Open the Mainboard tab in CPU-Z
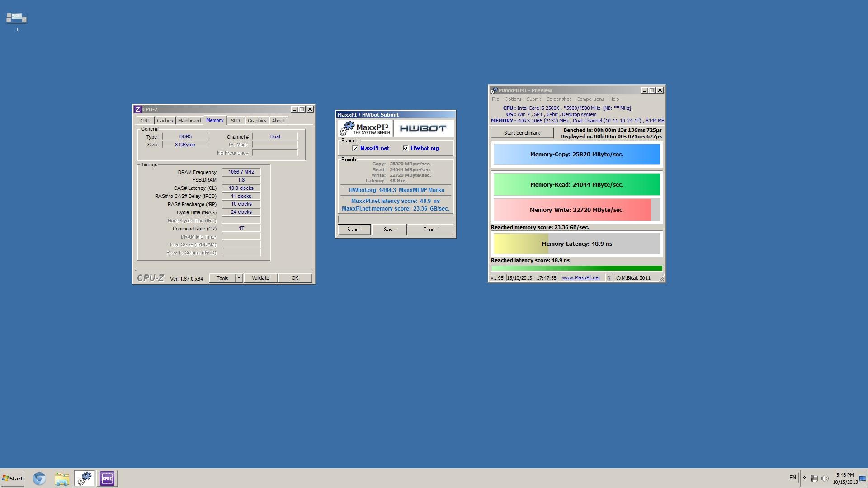Viewport: 868px width, 488px height. tap(189, 121)
